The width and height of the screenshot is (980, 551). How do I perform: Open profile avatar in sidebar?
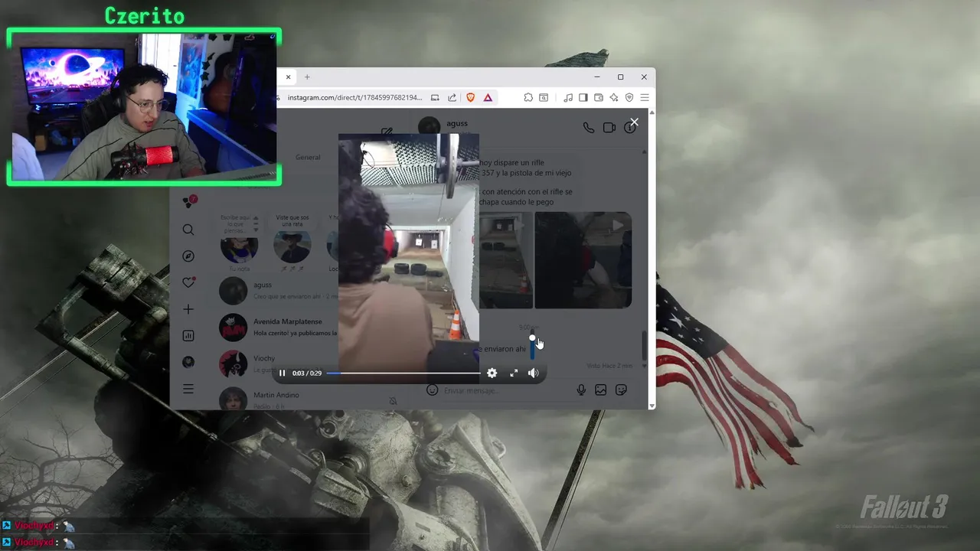point(188,362)
